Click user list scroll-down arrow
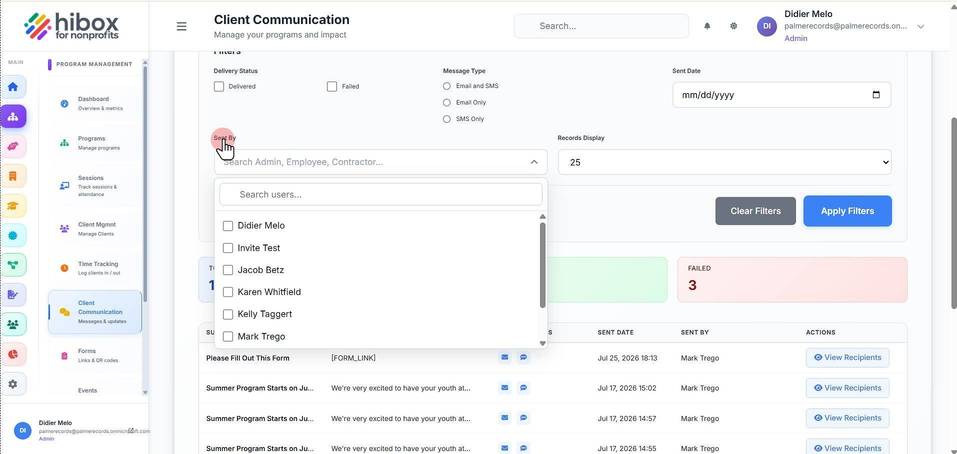Viewport: 957px width, 454px height. (543, 344)
